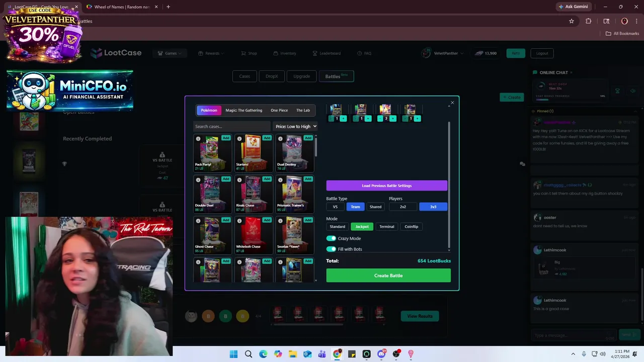Bookmark this page with the star icon
The height and width of the screenshot is (362, 644).
point(572,21)
